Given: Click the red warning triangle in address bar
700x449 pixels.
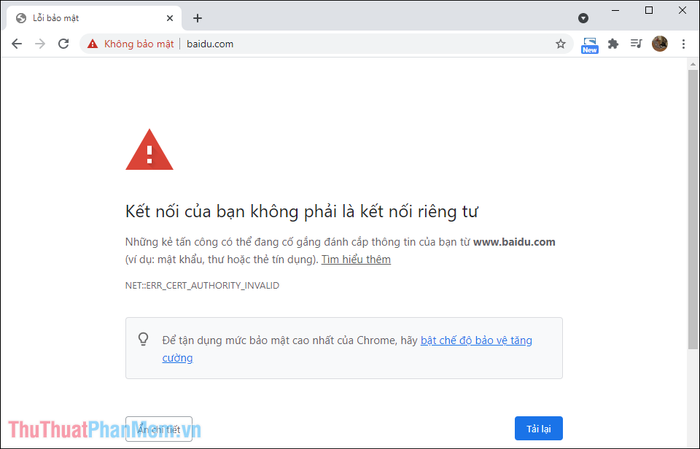Looking at the screenshot, I should point(92,44).
